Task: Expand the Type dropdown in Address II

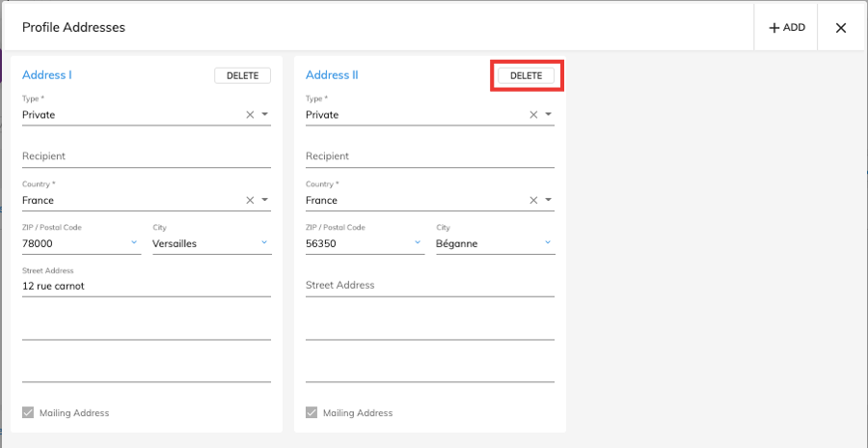Action: [549, 115]
